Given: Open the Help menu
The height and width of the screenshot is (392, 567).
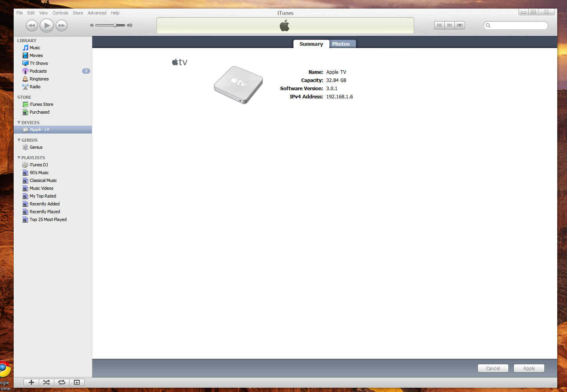Looking at the screenshot, I should coord(115,13).
